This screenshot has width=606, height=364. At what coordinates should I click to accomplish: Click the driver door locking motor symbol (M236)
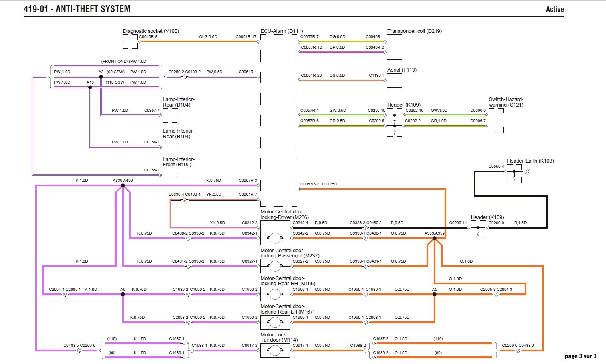(275, 238)
